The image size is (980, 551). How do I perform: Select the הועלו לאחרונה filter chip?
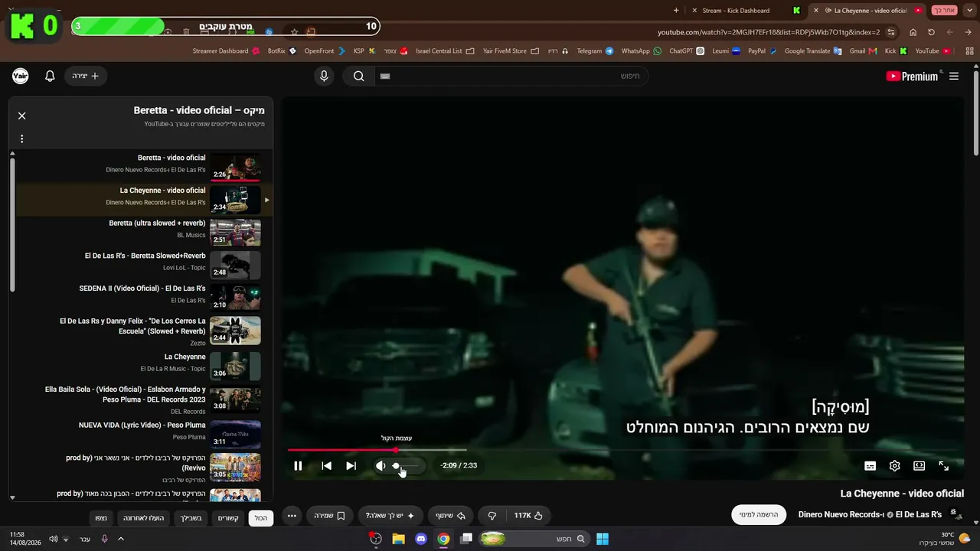[x=144, y=518]
